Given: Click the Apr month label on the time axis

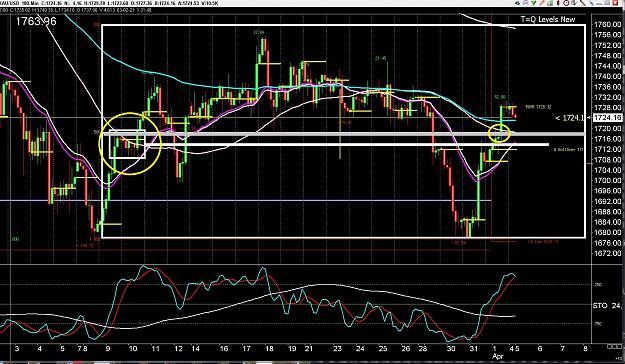Looking at the screenshot, I should click(x=497, y=356).
